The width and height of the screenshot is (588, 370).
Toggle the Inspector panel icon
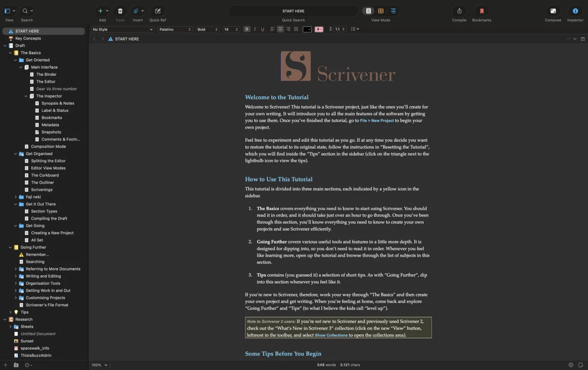575,11
